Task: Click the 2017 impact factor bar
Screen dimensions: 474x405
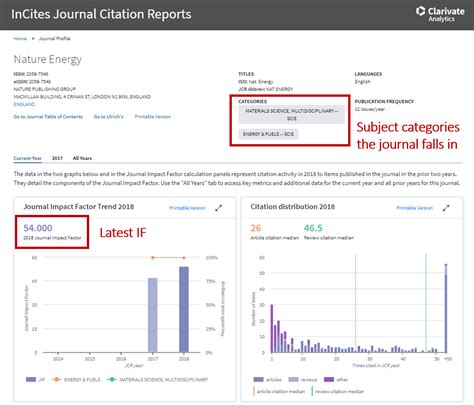Action: [x=153, y=315]
